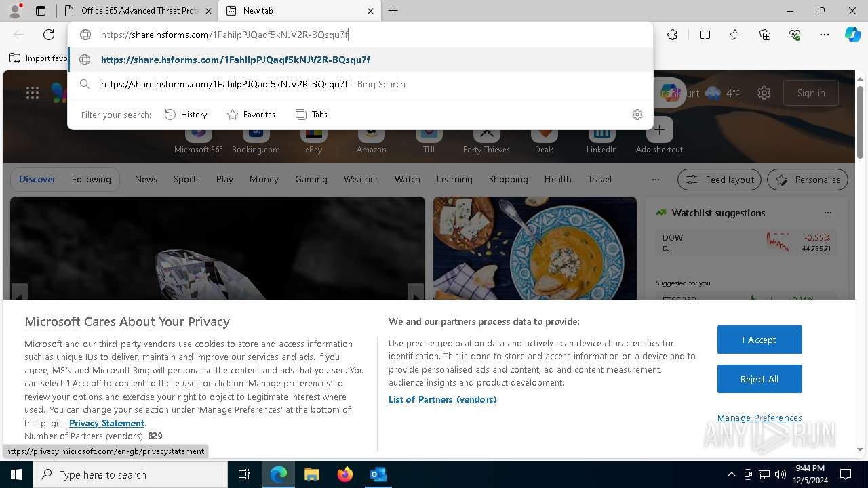This screenshot has height=488, width=868.
Task: Select the Discover feed tab
Action: click(37, 179)
